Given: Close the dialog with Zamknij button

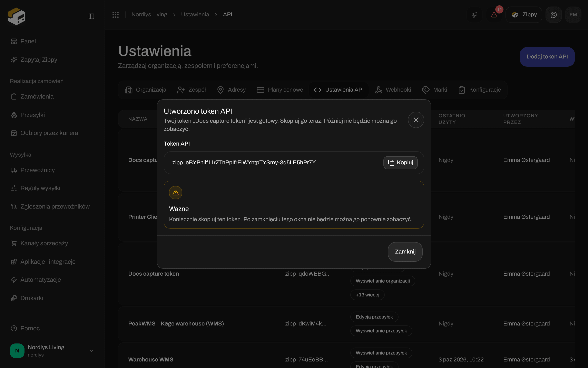Looking at the screenshot, I should [x=405, y=252].
